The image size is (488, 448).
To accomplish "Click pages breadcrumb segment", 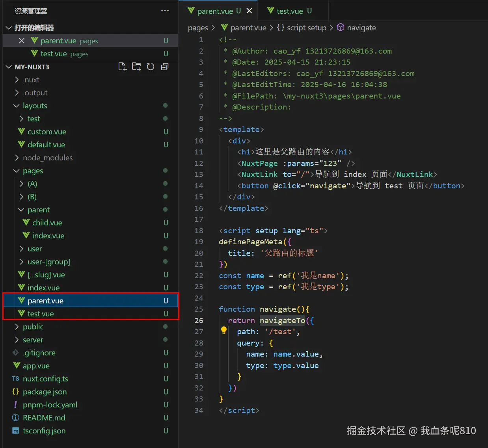I will coord(198,28).
